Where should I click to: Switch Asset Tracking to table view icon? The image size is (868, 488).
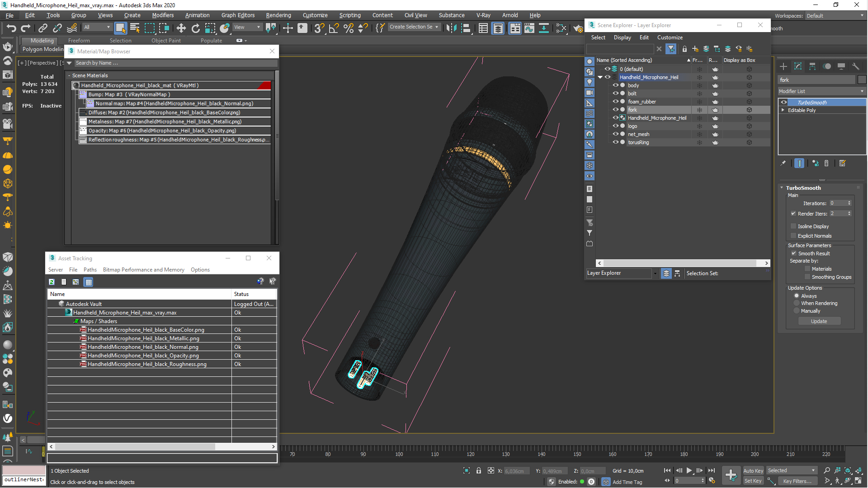[x=89, y=282]
